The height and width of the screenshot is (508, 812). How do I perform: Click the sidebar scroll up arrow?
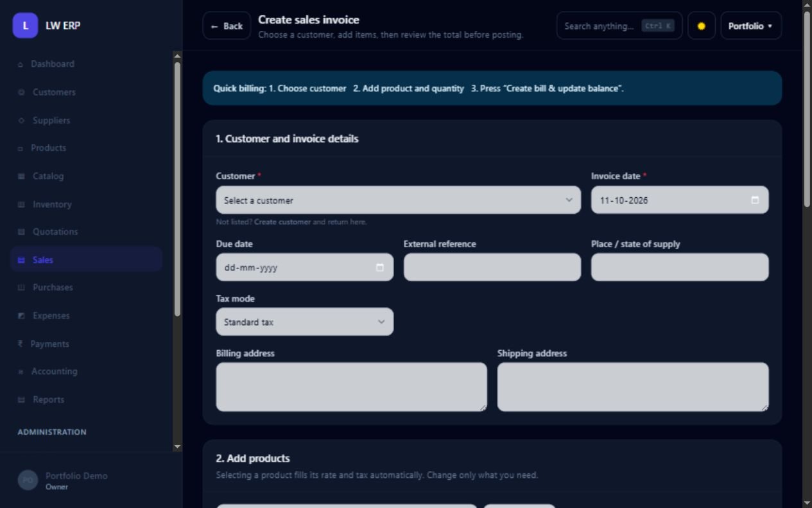(x=177, y=56)
